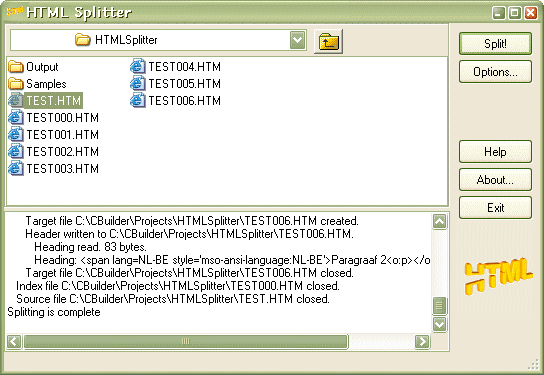Select the TEST004.HTM filename
544x375 pixels.
[x=185, y=67]
